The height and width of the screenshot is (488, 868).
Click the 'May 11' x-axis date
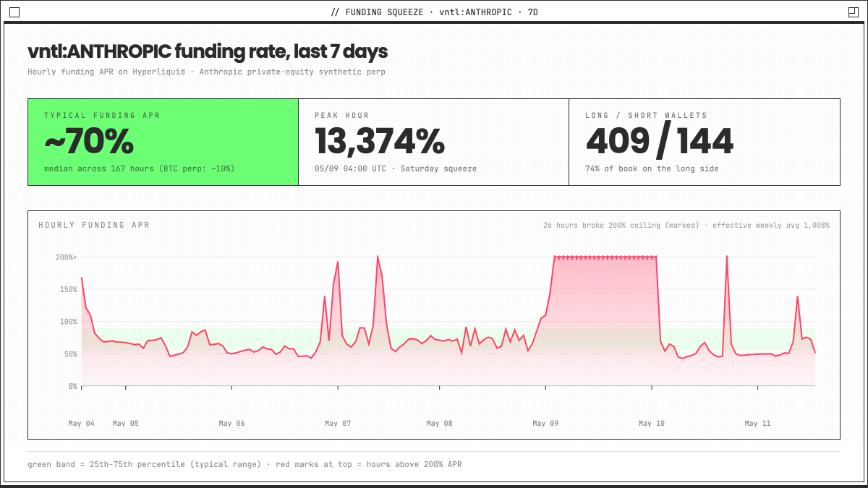tap(758, 424)
